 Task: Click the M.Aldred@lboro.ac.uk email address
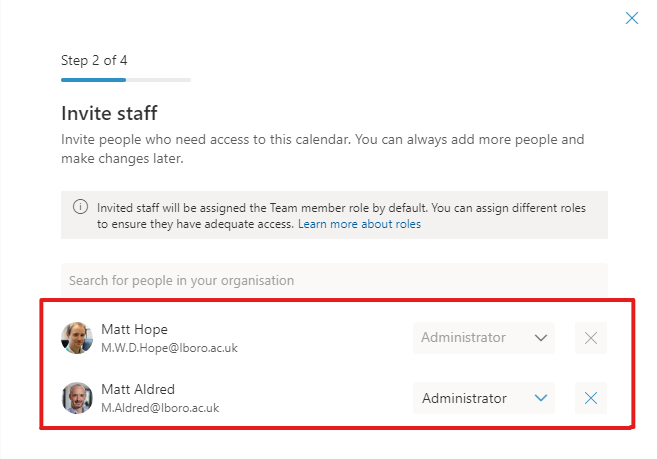(x=160, y=408)
